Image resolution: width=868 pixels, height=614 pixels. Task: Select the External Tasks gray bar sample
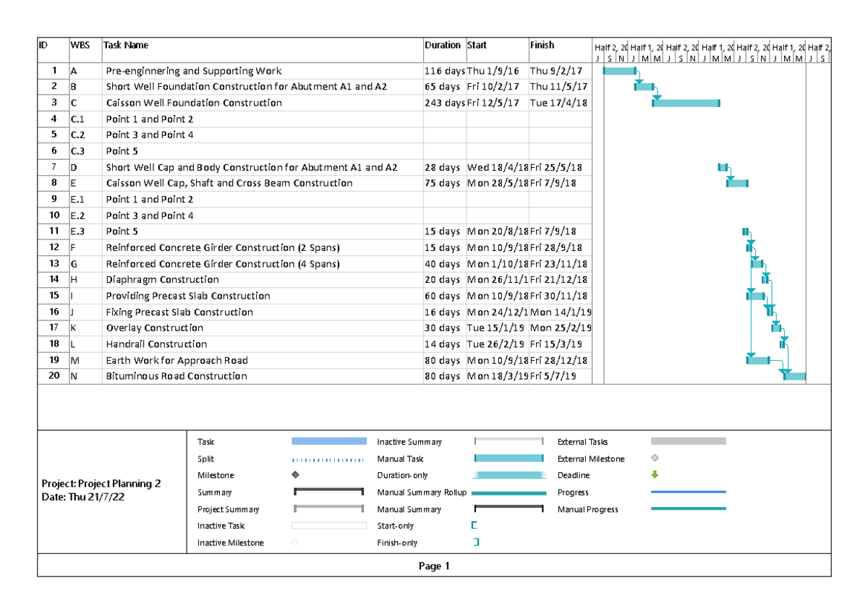(687, 441)
